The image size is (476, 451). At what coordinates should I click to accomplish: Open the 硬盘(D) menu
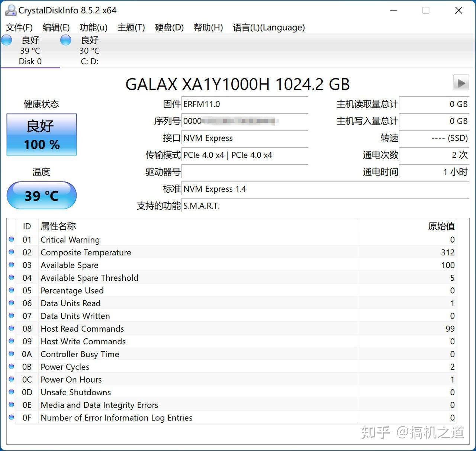click(169, 28)
